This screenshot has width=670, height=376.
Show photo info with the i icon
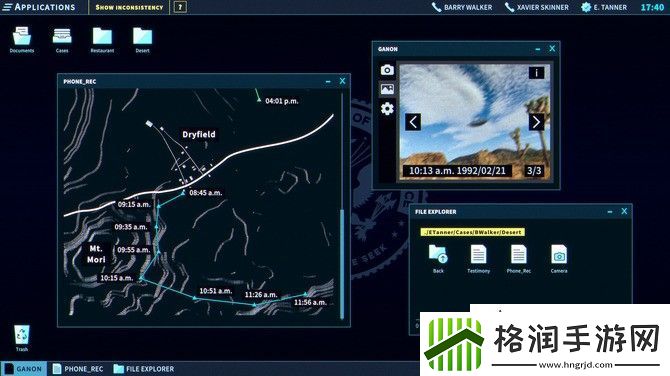(x=537, y=73)
